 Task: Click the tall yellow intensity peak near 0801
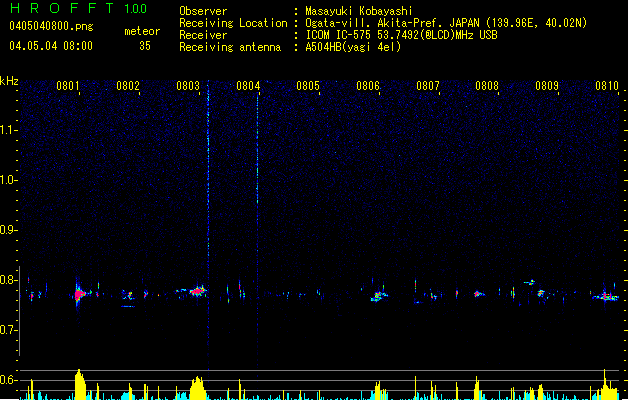(x=80, y=384)
